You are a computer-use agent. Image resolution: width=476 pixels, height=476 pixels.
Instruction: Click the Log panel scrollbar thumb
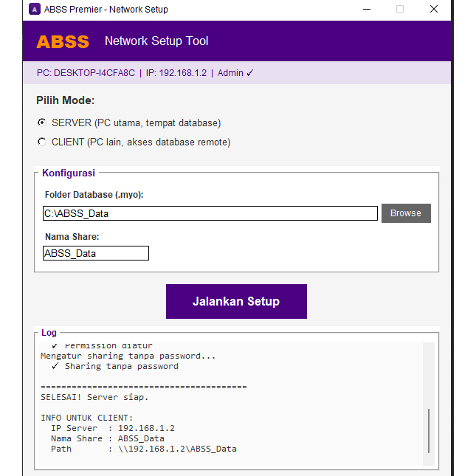click(x=429, y=431)
